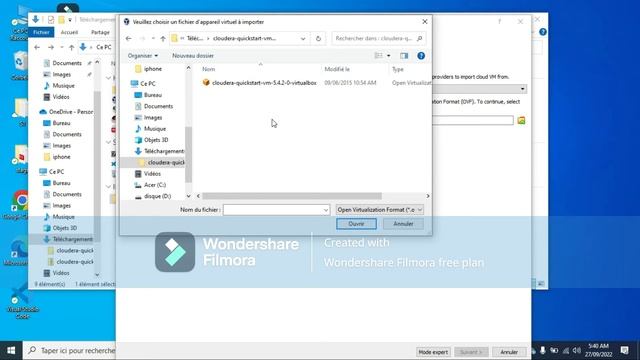
Task: Open Partage tab in Explorer window
Action: click(x=100, y=32)
